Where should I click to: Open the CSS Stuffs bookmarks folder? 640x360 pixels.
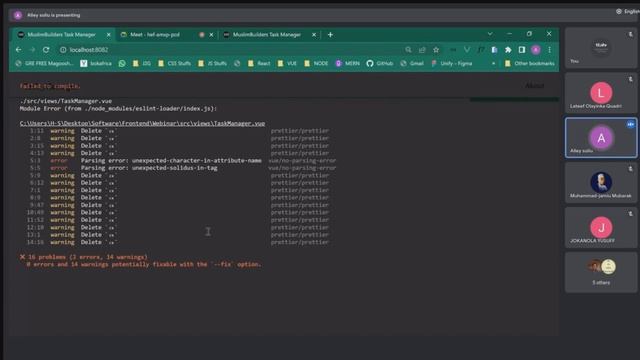pyautogui.click(x=174, y=64)
